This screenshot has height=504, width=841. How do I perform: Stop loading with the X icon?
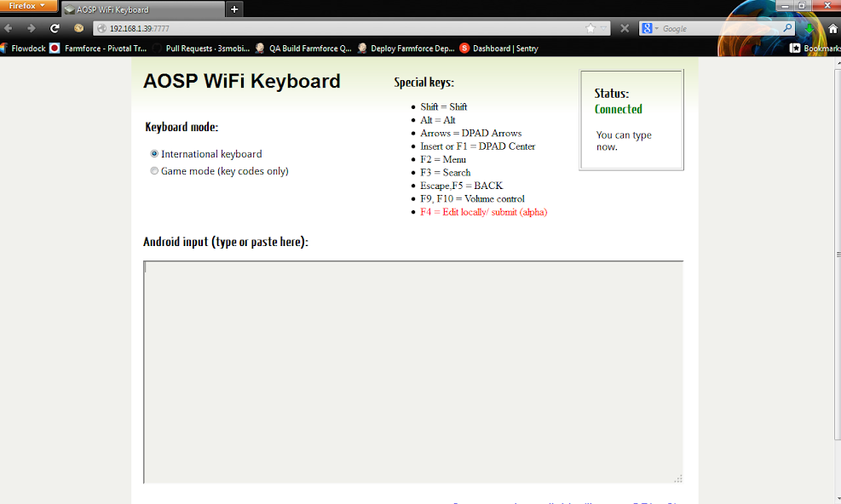point(625,26)
